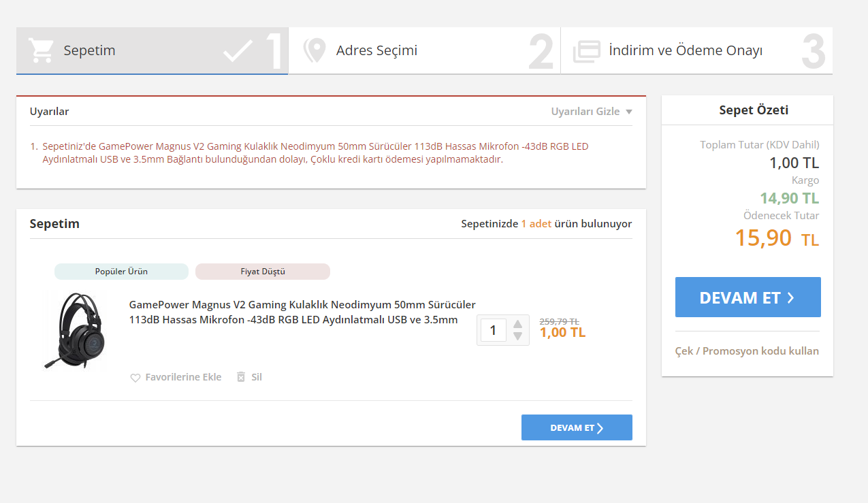
Task: Click the checkmark icon on the Sepetim step
Action: click(x=238, y=51)
